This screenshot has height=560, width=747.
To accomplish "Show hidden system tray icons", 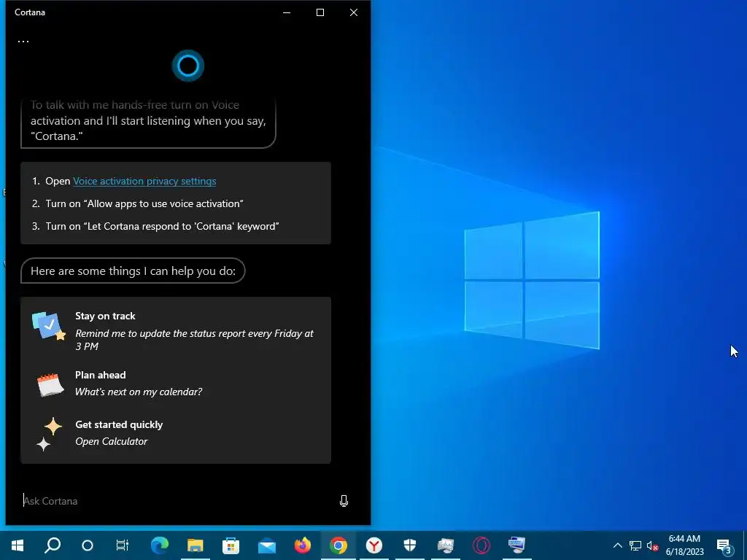I will (x=617, y=545).
